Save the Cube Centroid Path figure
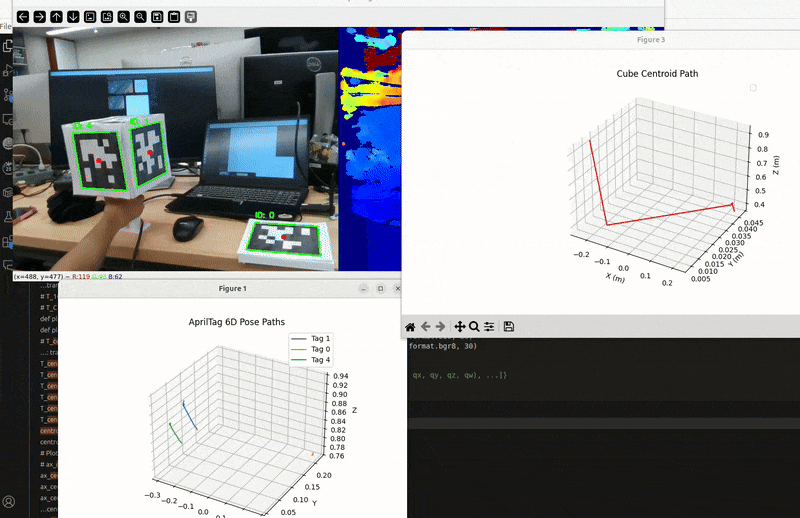Screen dimensions: 800x518 tap(509, 326)
